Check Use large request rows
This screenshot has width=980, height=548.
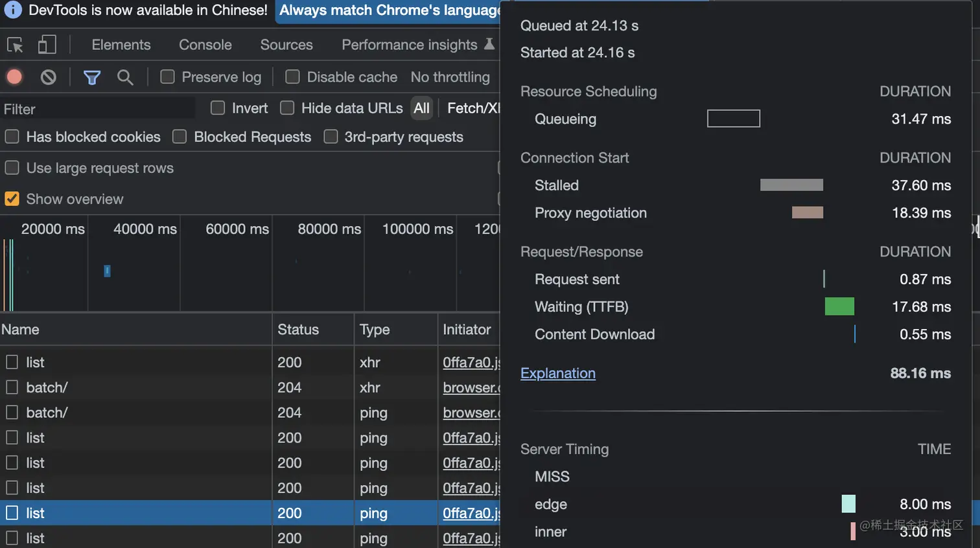tap(12, 168)
